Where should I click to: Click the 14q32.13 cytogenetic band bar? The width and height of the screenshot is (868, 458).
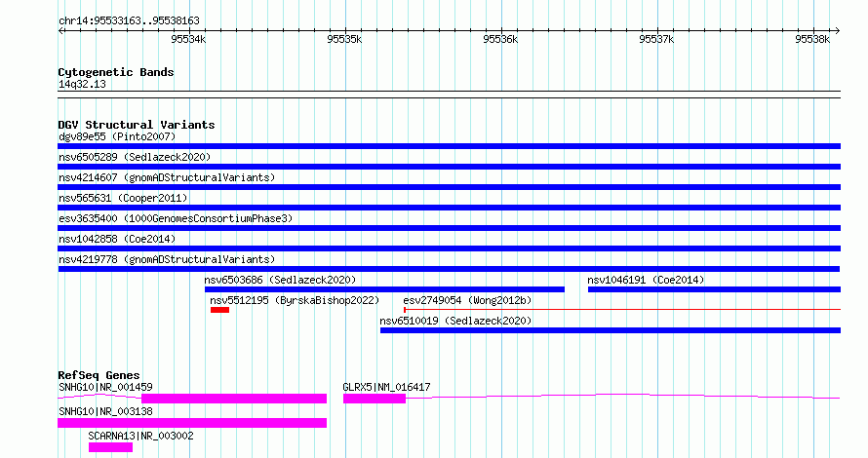(449, 95)
